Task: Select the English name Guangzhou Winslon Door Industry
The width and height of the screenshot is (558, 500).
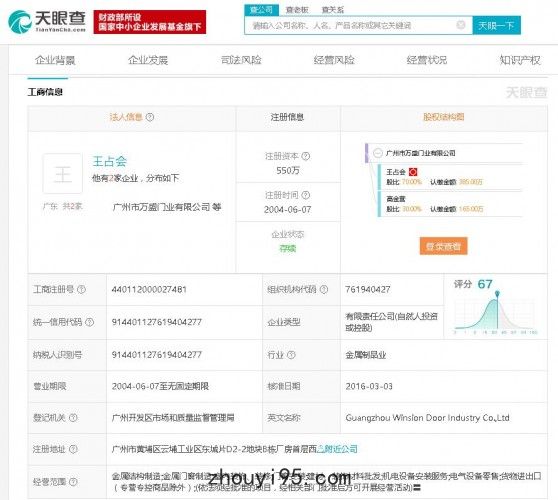Action: (427, 418)
